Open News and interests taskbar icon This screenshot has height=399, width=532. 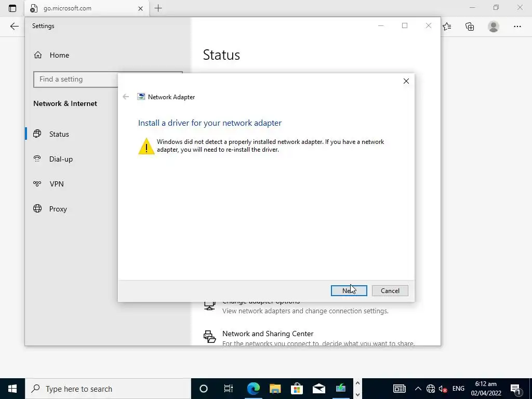coord(400,389)
